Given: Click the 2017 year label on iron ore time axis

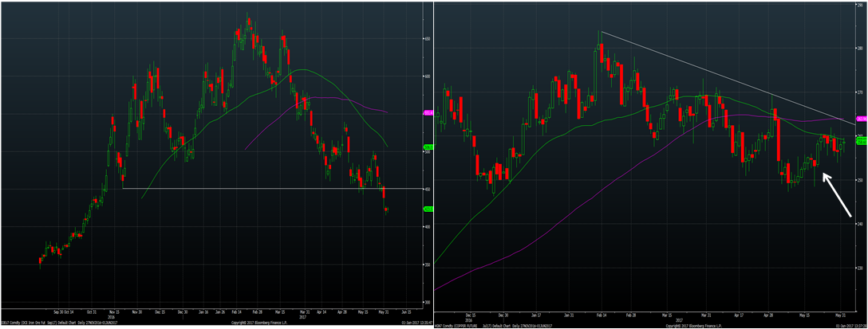Looking at the screenshot, I should pyautogui.click(x=302, y=316).
